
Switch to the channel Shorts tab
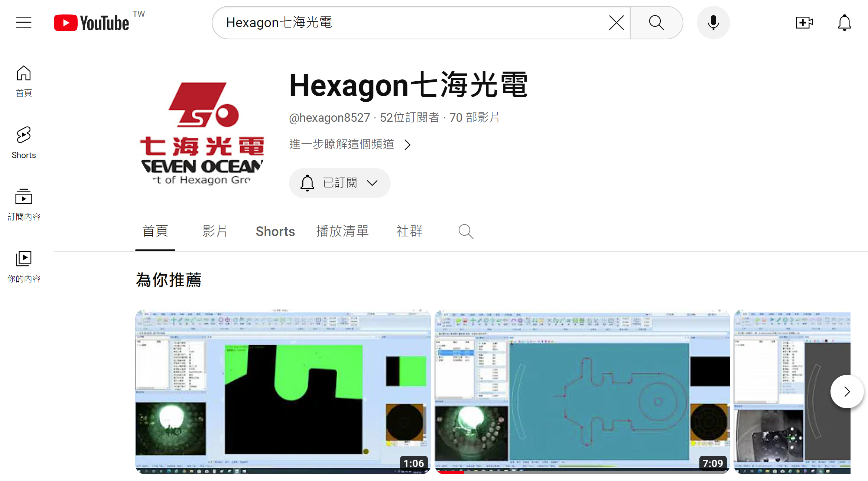click(275, 231)
